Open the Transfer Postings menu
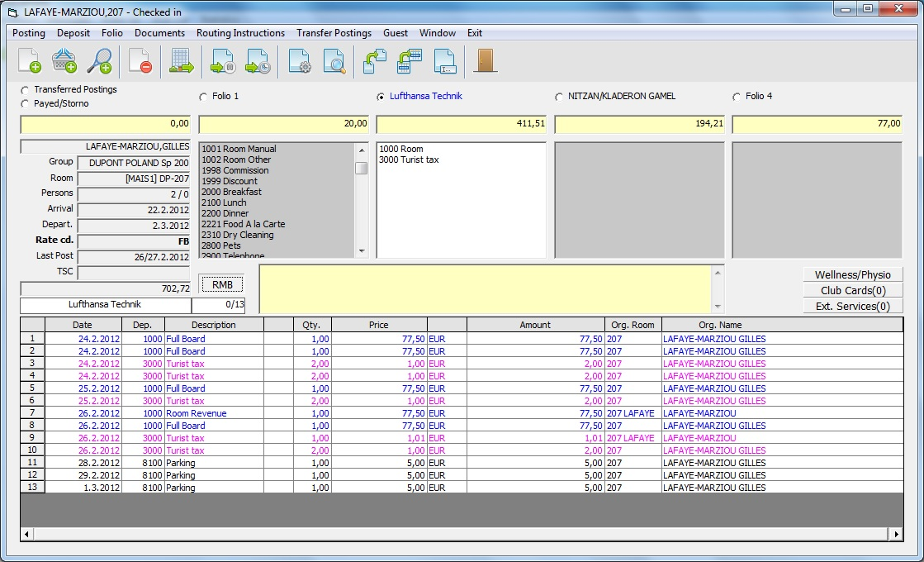Image resolution: width=924 pixels, height=562 pixels. [334, 33]
